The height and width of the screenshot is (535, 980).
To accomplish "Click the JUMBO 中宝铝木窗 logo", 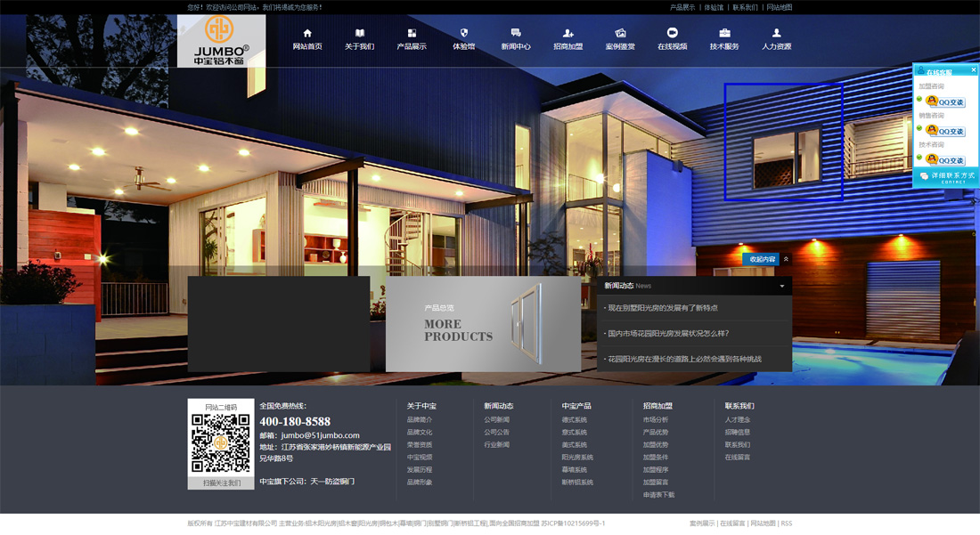I will coord(221,41).
